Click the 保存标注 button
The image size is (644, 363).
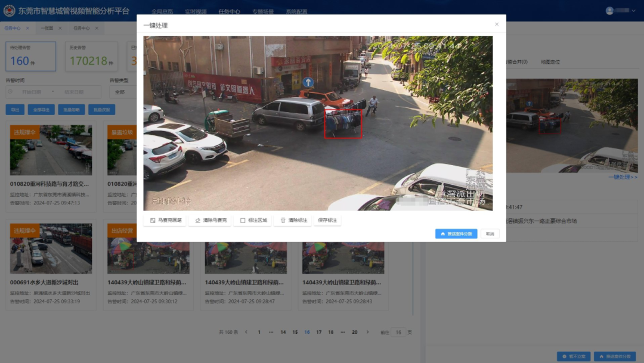click(327, 221)
